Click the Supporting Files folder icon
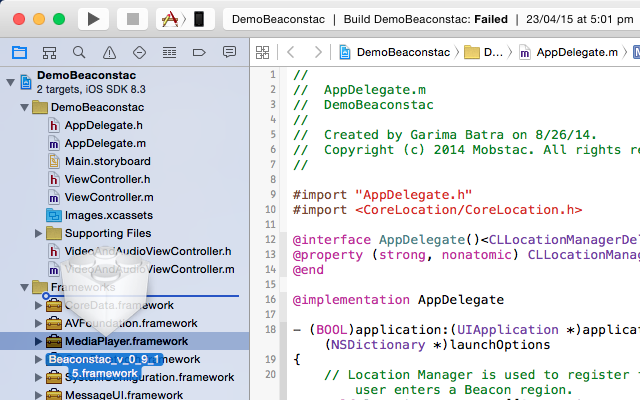640x400 pixels. [x=54, y=233]
